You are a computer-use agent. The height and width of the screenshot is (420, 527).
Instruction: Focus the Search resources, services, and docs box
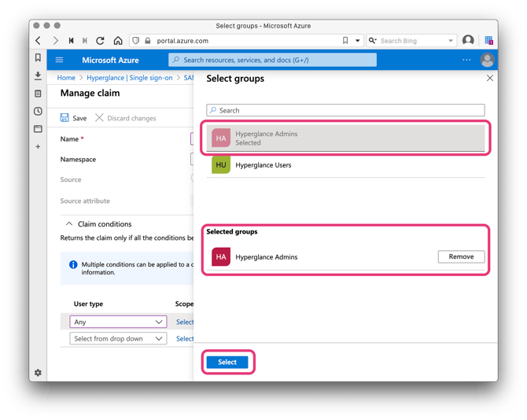272,60
